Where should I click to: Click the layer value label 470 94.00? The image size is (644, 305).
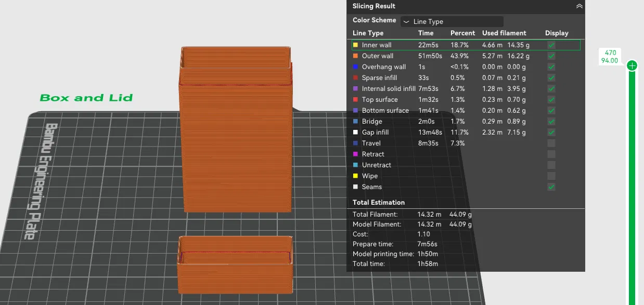click(610, 56)
